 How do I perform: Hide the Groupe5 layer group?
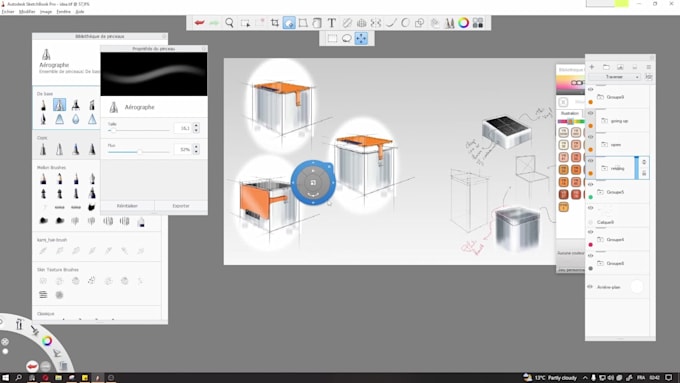tap(590, 184)
